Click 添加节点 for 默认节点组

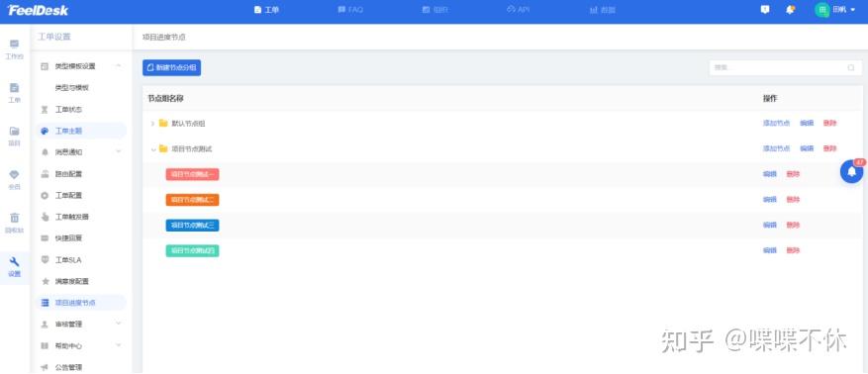pos(776,124)
